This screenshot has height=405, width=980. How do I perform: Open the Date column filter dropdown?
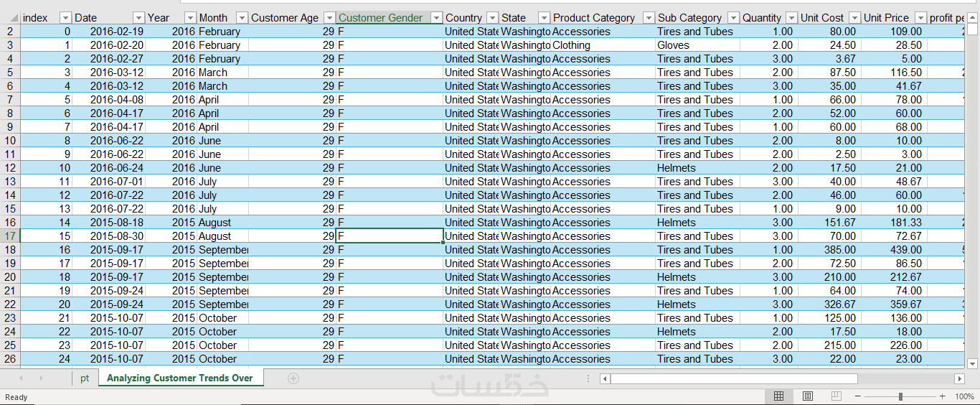pos(137,18)
